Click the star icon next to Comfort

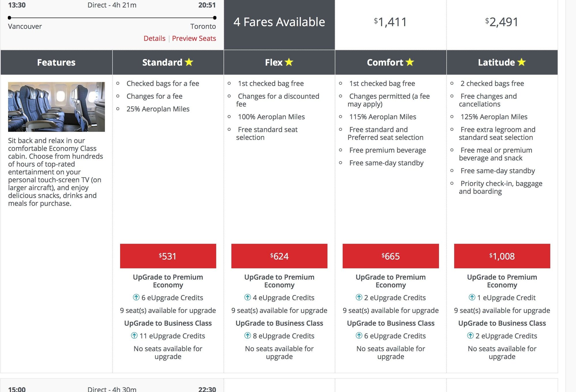click(x=410, y=62)
